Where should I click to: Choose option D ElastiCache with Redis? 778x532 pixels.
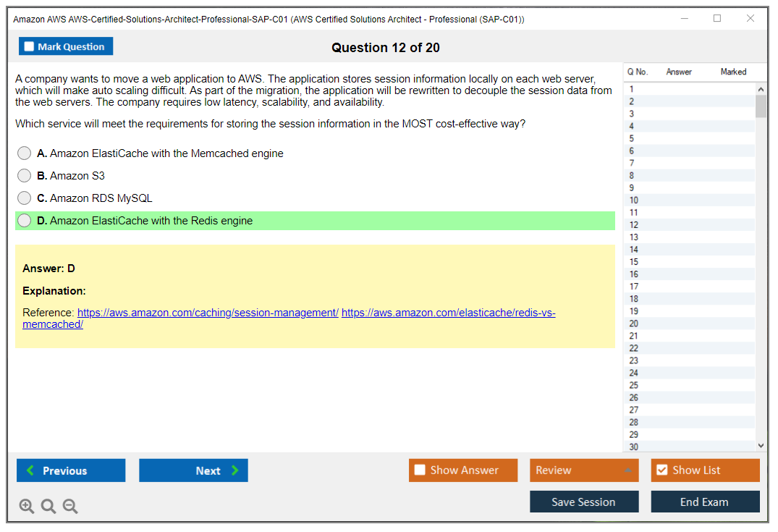[25, 221]
